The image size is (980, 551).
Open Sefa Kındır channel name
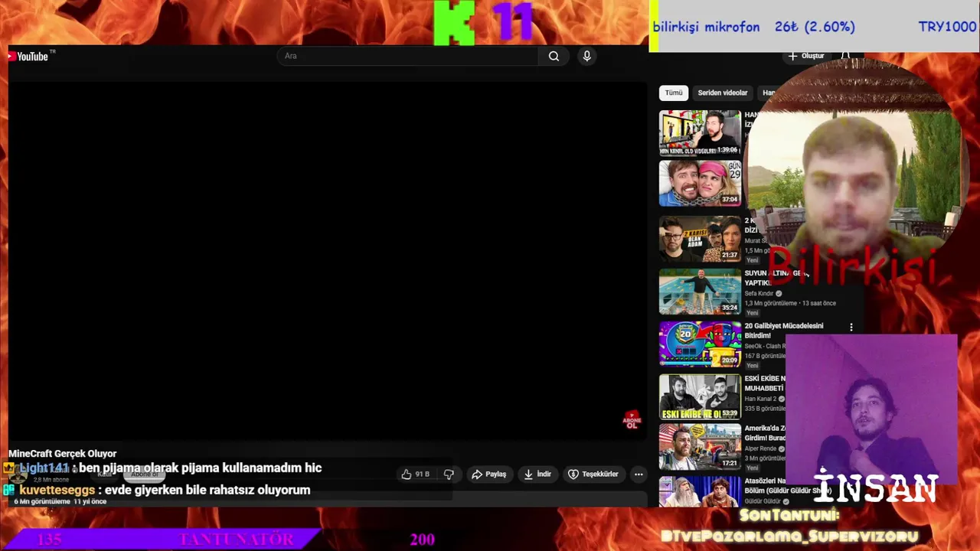[759, 293]
